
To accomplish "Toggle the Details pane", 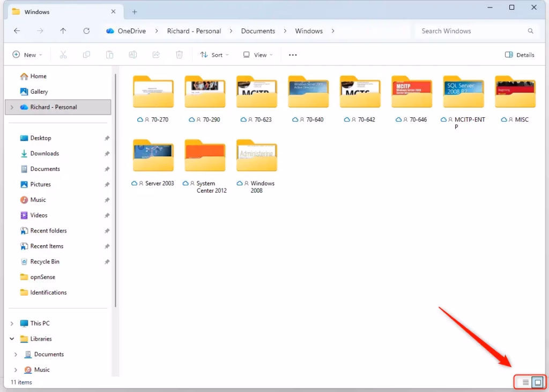I will (x=520, y=55).
